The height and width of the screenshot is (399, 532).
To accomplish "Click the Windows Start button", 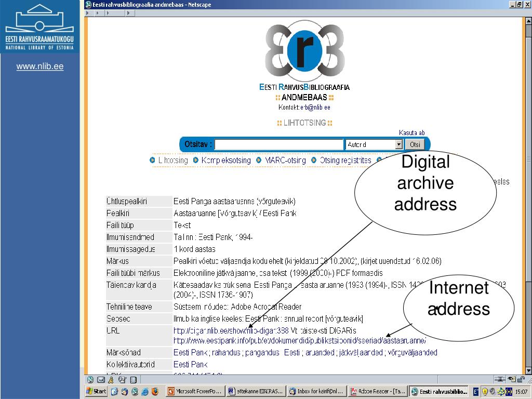I will 96,391.
